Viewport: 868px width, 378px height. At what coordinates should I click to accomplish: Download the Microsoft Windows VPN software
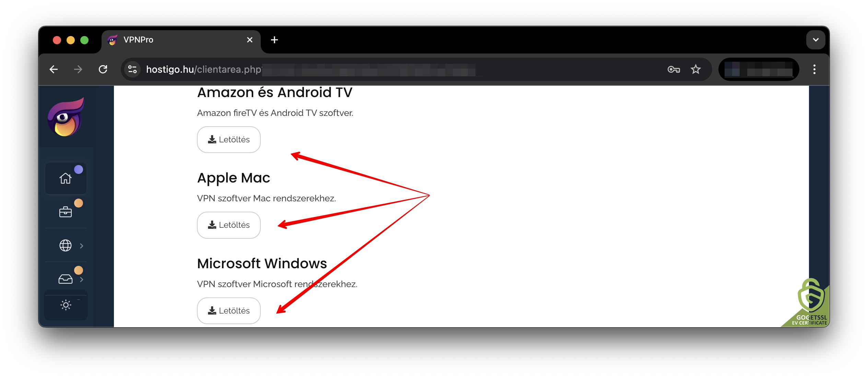[229, 311]
